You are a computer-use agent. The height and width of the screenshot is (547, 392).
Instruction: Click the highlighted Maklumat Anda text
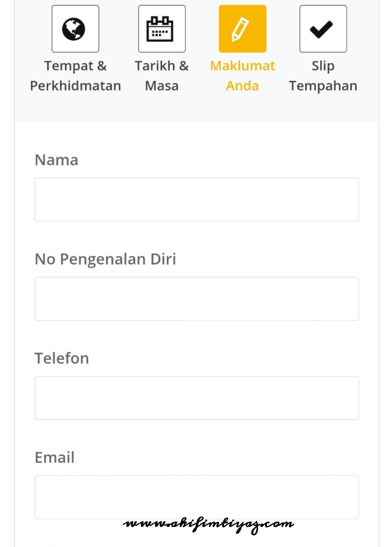tap(242, 75)
